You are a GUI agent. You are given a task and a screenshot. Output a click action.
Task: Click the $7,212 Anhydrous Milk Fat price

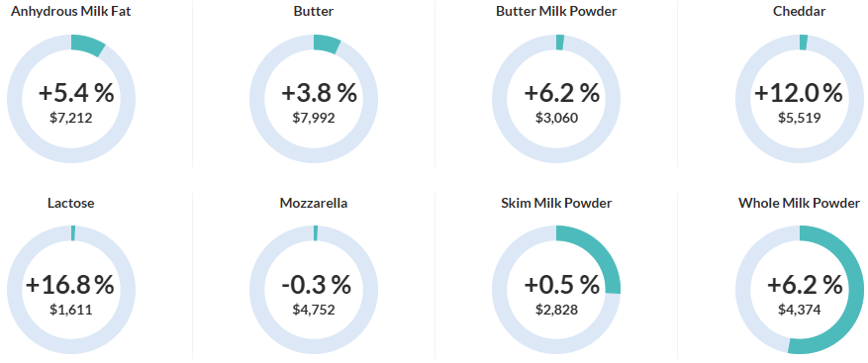tap(71, 118)
